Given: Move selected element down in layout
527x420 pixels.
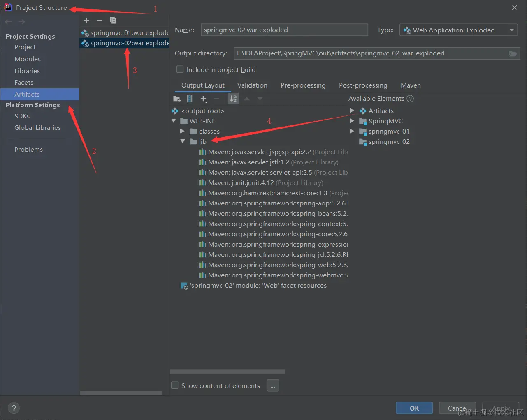Looking at the screenshot, I should pos(260,99).
